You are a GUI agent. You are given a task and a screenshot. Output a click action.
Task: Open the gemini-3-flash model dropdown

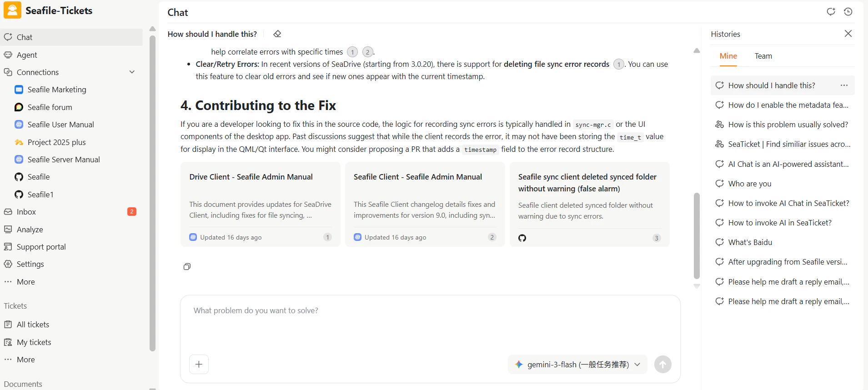click(x=577, y=365)
